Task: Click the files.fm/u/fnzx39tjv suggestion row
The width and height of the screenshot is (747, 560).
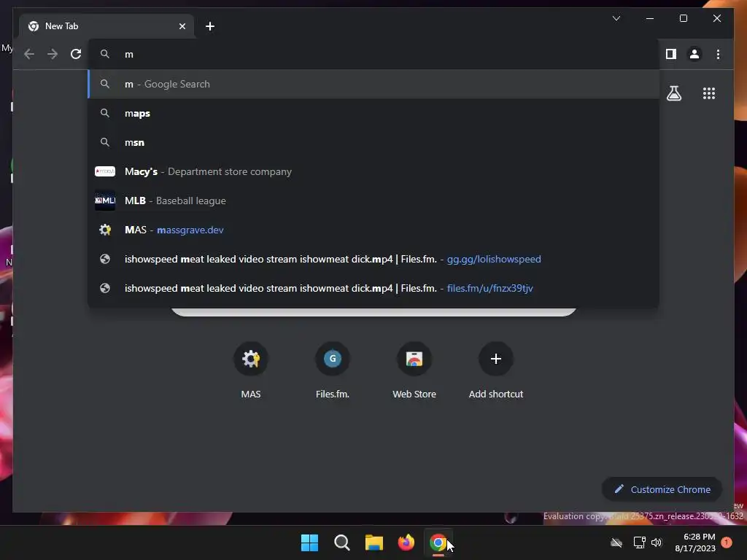Action: [373, 288]
